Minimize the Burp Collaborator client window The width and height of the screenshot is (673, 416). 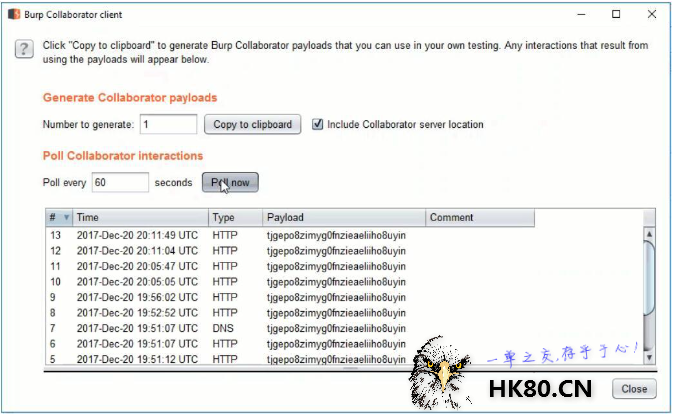(x=581, y=14)
